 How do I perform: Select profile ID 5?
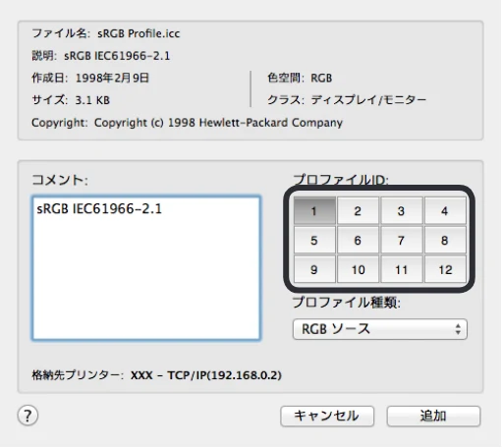[314, 240]
